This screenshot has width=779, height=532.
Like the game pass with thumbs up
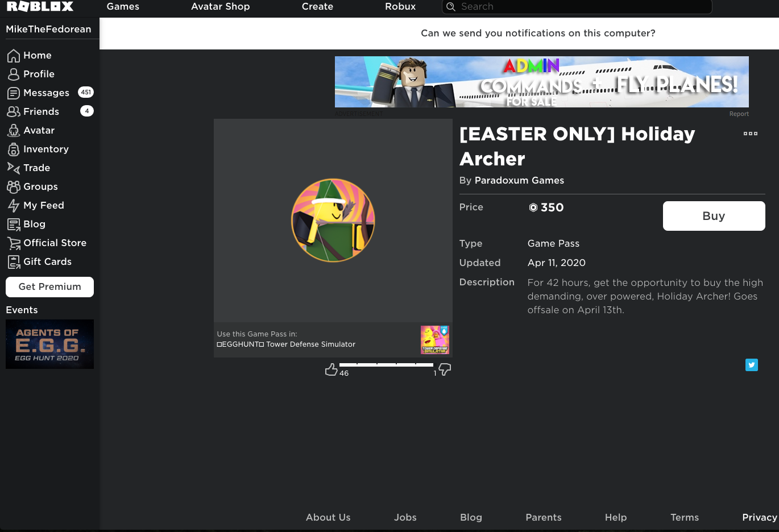(331, 369)
